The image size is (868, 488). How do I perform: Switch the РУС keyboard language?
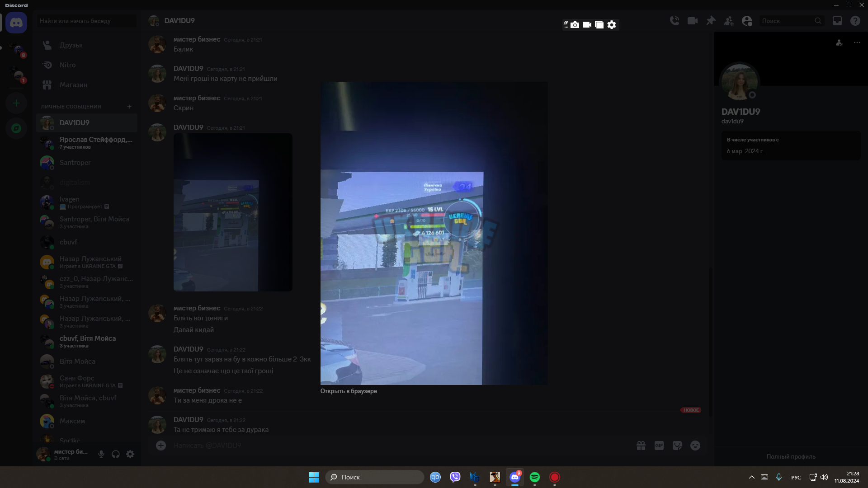(796, 478)
